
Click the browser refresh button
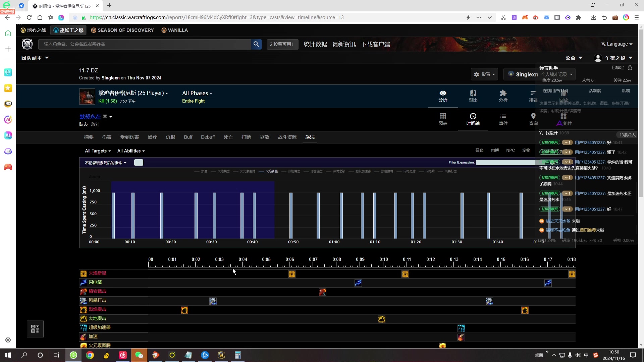click(x=29, y=17)
